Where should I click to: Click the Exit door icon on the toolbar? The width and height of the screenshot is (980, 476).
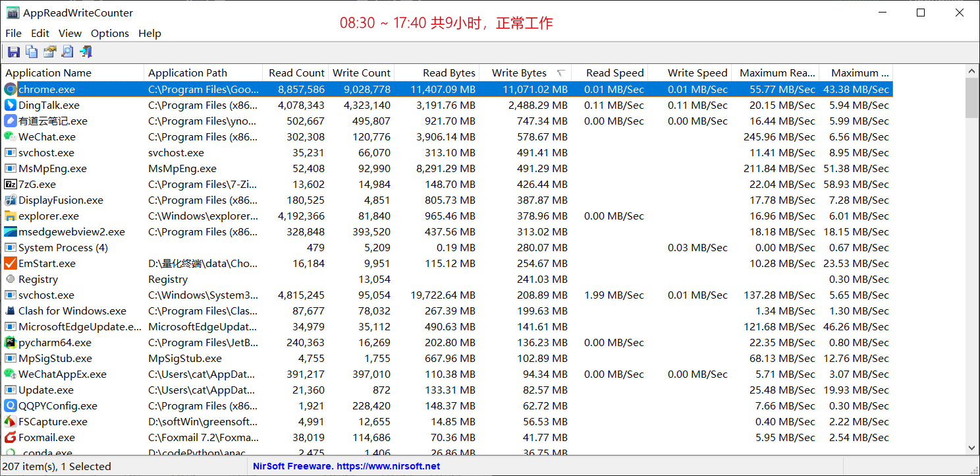coord(85,51)
